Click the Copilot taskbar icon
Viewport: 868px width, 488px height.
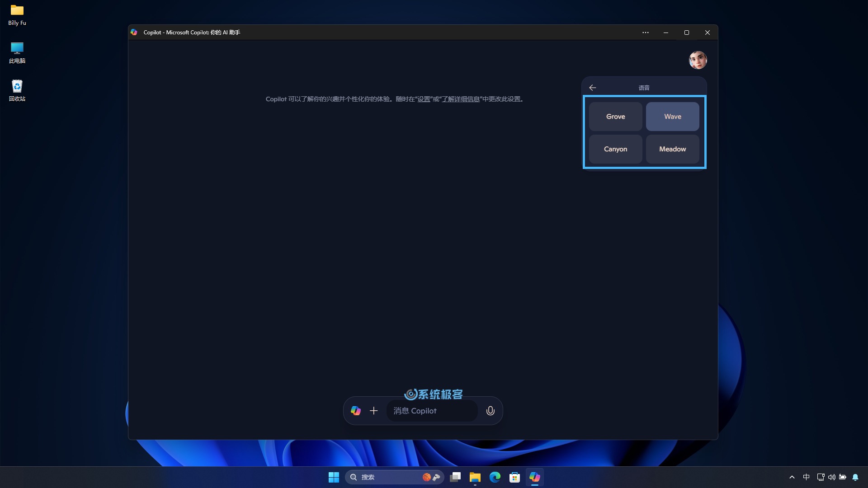(535, 477)
